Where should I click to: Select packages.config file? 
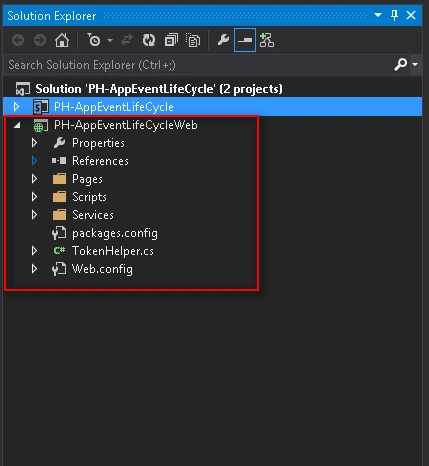115,233
